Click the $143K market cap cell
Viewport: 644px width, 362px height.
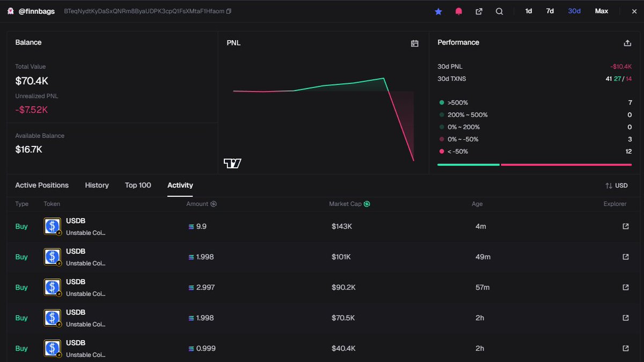342,226
